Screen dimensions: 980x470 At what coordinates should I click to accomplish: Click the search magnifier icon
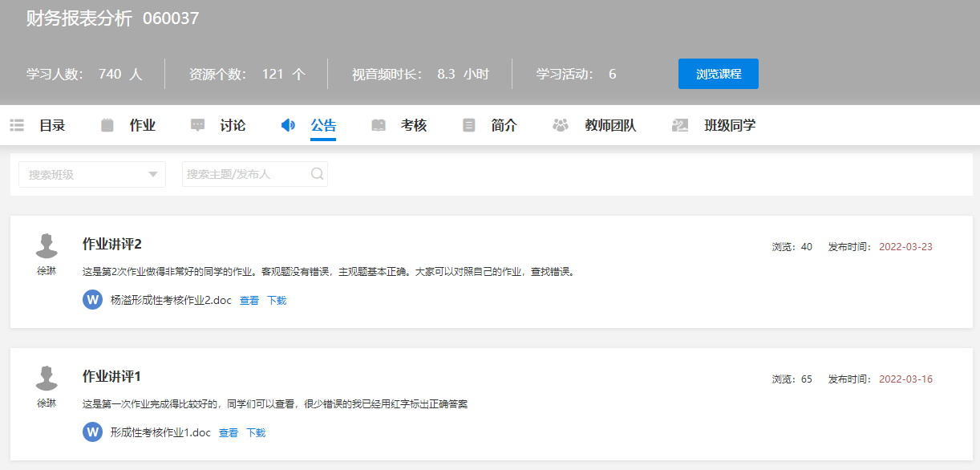[317, 173]
